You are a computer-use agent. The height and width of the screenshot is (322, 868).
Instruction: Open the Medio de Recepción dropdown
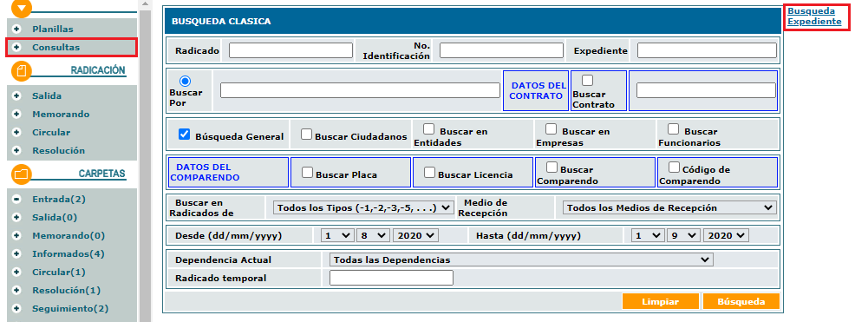click(669, 207)
